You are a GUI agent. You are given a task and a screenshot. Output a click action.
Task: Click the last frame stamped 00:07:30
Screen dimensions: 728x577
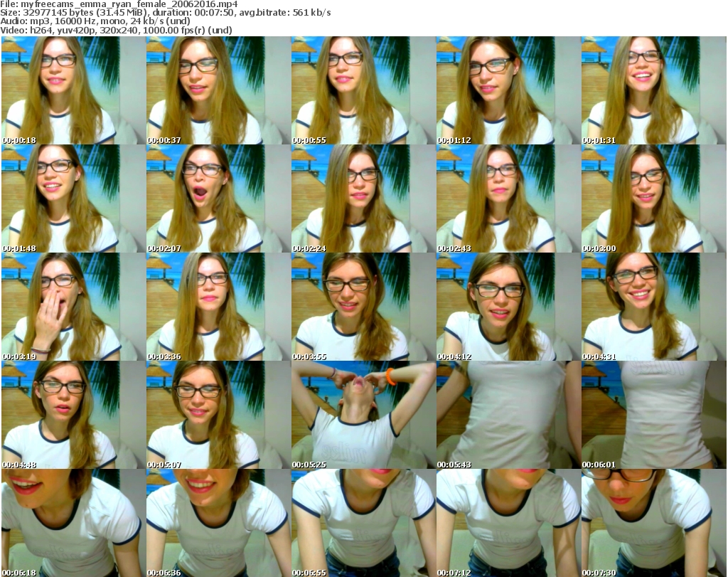pos(654,523)
